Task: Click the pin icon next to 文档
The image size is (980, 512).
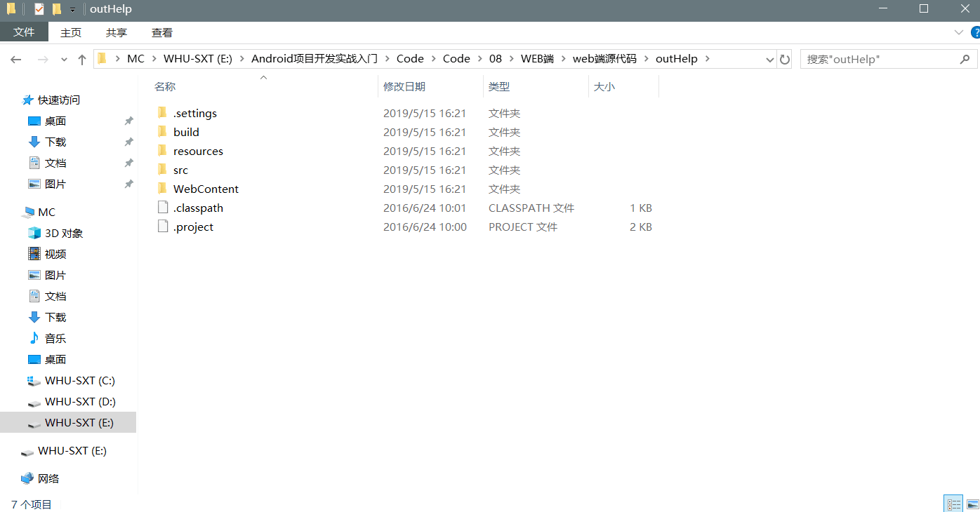Action: (128, 163)
